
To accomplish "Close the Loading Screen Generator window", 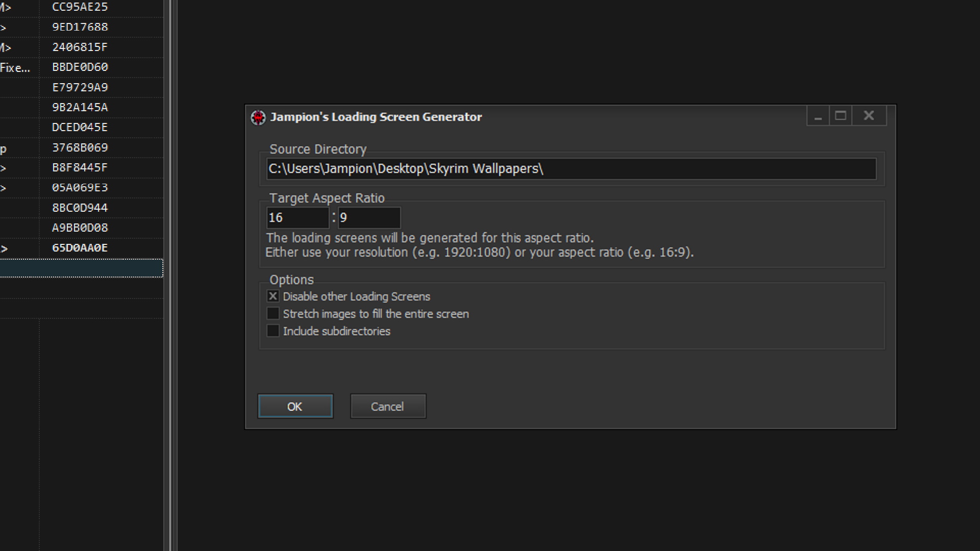I will 869,116.
